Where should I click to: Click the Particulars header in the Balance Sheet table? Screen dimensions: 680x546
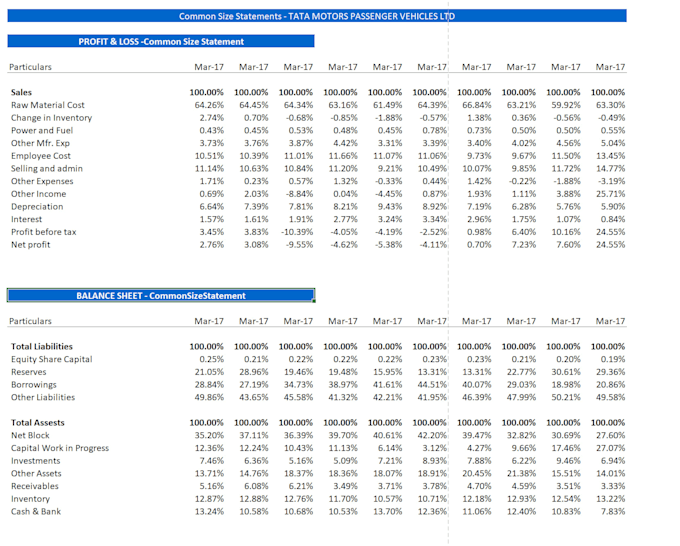click(30, 321)
